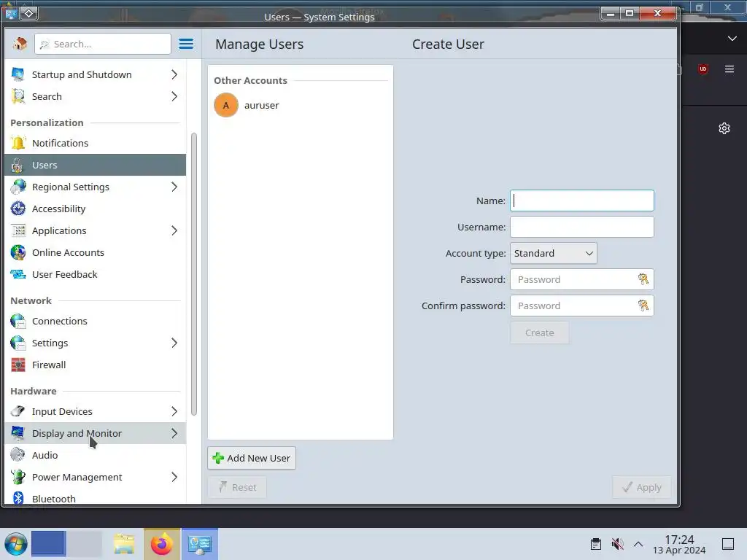This screenshot has width=747, height=560.
Task: Open the Firefox hamburger menu
Action: point(729,69)
